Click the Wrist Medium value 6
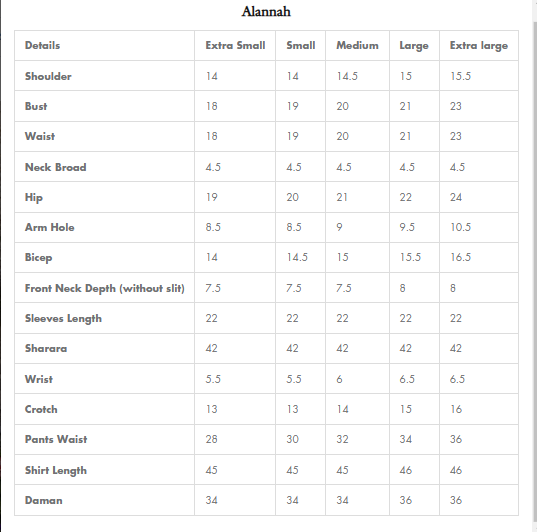The image size is (537, 532). (x=339, y=379)
